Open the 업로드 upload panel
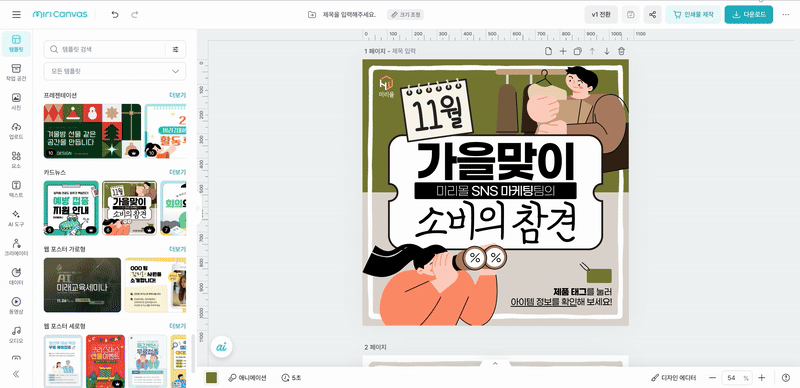This screenshot has width=800, height=388. click(16, 131)
